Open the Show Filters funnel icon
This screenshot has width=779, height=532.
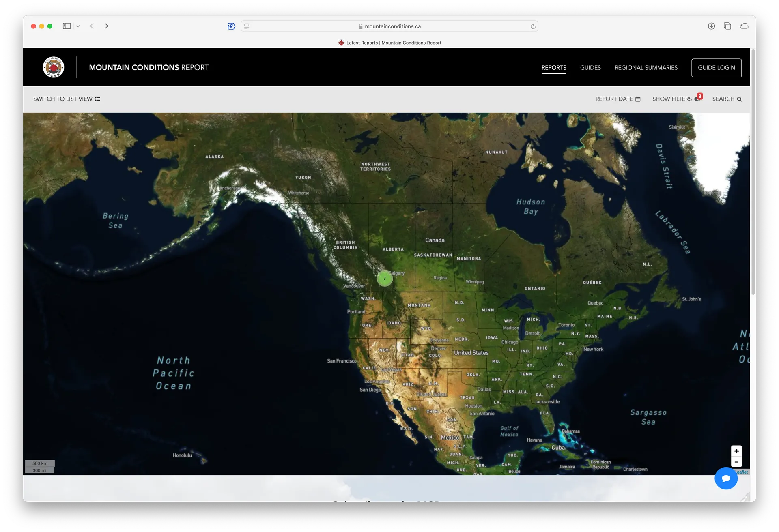tap(697, 99)
